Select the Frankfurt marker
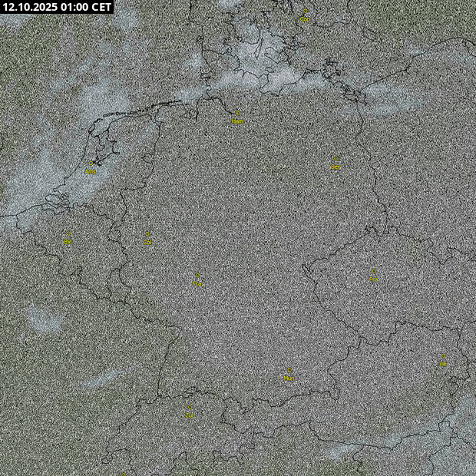Screen dimensions: 476x476 (x=197, y=279)
